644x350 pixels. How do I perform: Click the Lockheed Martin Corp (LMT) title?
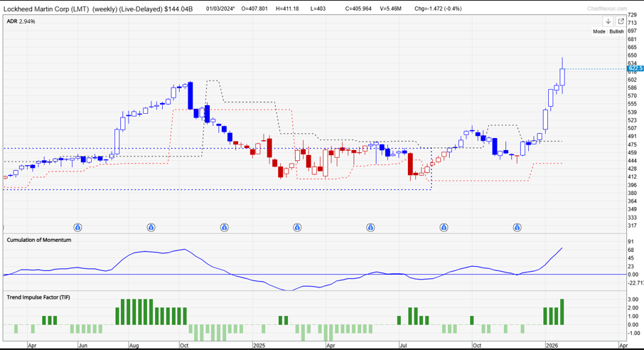(46, 9)
